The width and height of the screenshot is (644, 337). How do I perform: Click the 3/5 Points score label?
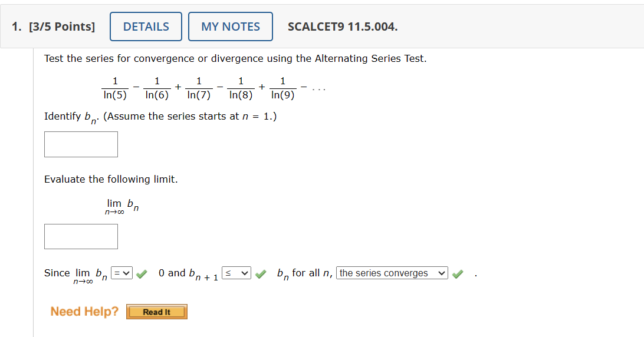61,27
